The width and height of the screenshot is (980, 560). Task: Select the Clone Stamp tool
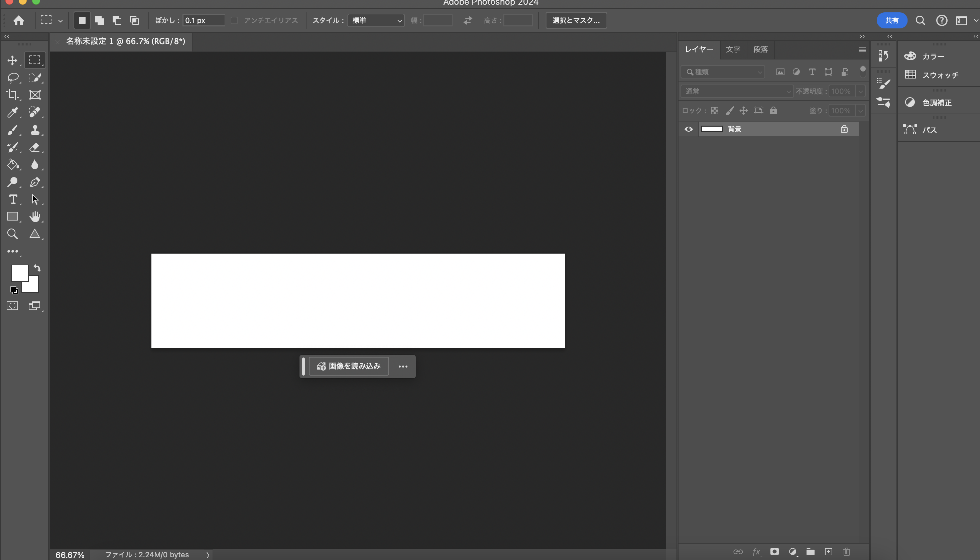coord(35,130)
